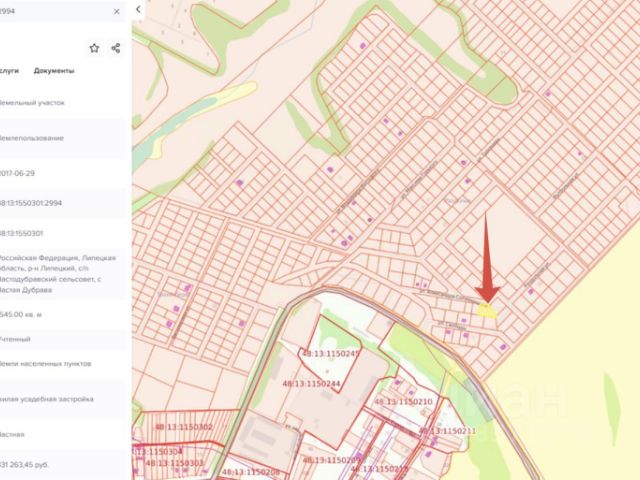640x480 pixels.
Task: Select the усадебная застройка permitted use text
Action: pyautogui.click(x=47, y=399)
